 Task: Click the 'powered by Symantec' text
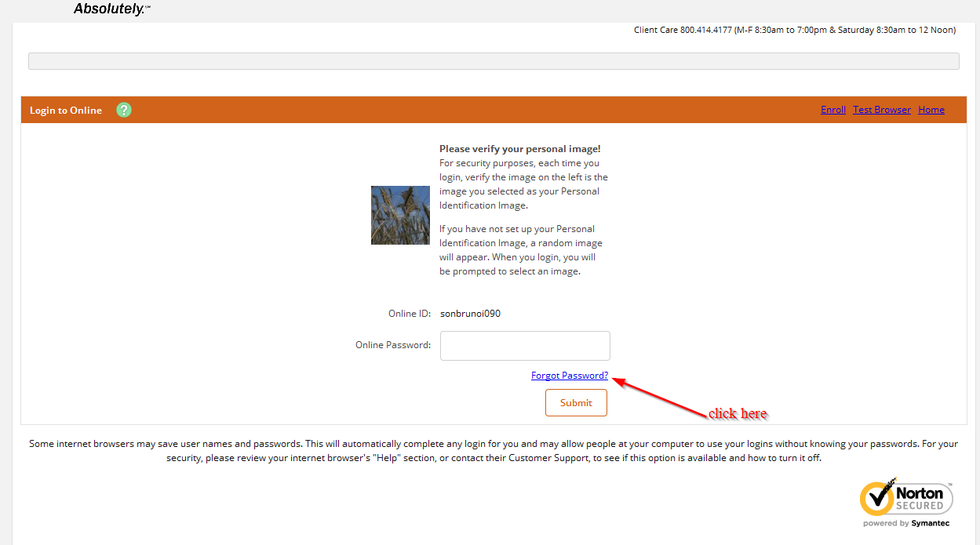tap(906, 523)
